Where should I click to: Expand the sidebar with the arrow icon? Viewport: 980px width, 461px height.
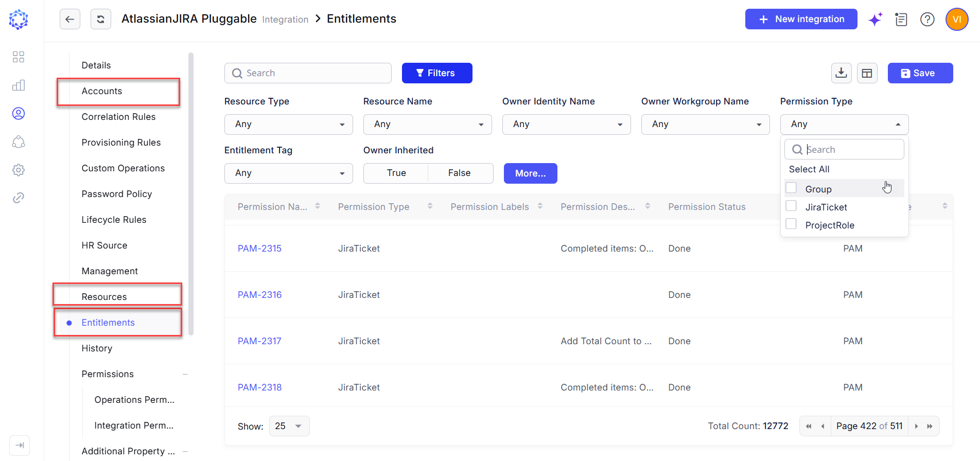(x=20, y=445)
